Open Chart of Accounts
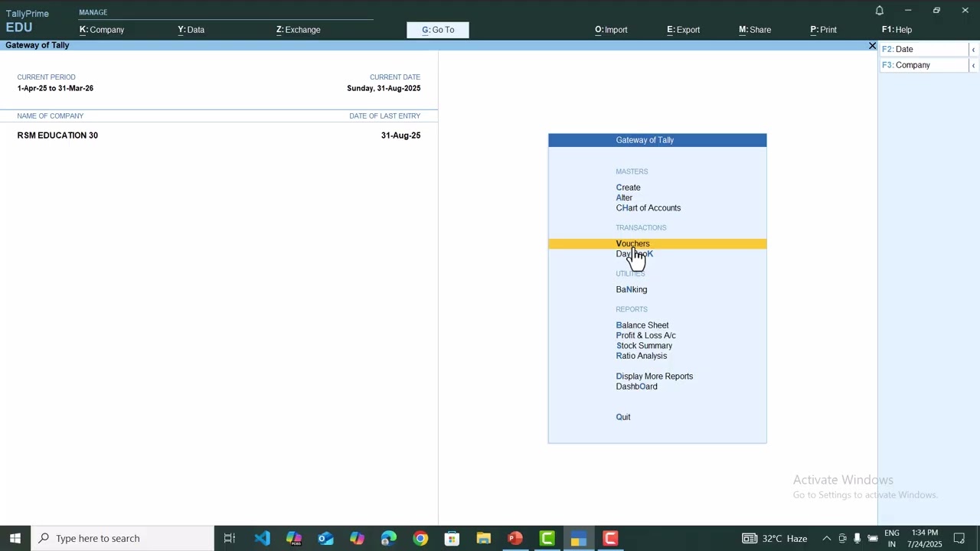The width and height of the screenshot is (980, 551). click(x=648, y=208)
